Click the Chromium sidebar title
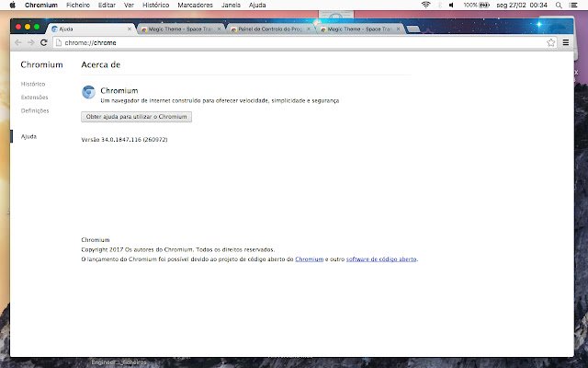Viewport: 588px width, 368px height. 41,64
